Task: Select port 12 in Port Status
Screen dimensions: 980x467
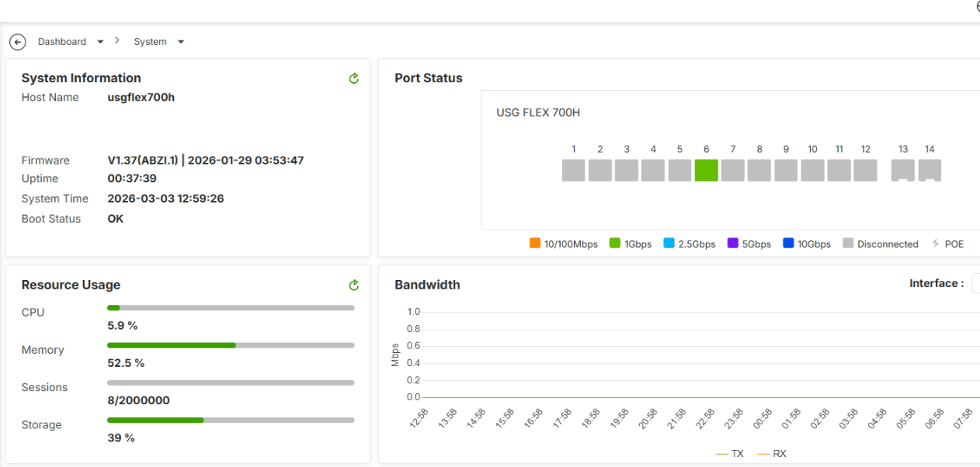Action: 866,171
